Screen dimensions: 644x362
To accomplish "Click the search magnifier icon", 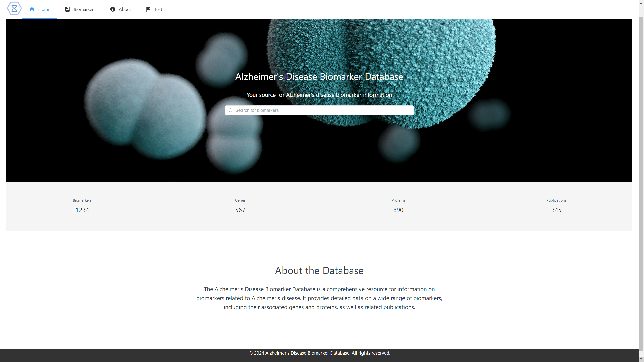I will click(x=230, y=110).
